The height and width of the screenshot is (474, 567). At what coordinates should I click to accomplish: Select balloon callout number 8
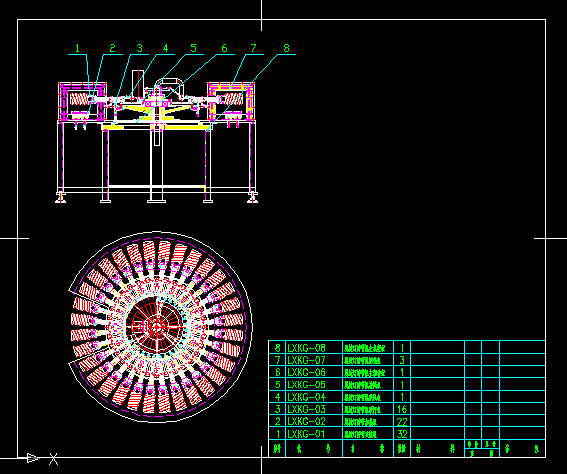coord(286,48)
